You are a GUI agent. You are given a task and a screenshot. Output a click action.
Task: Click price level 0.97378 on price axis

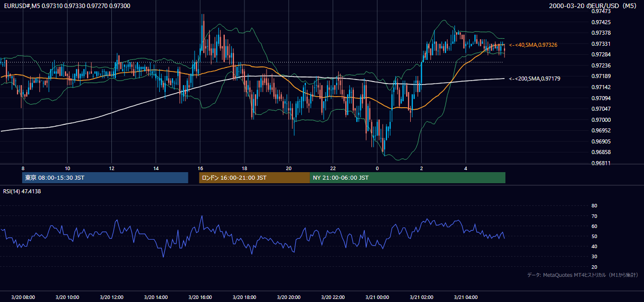point(601,33)
